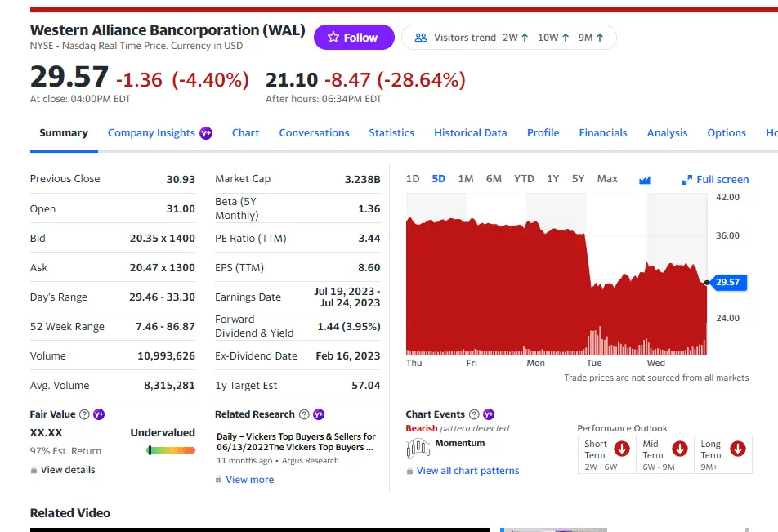Open the Visitors trend indicator
The height and width of the screenshot is (532, 778).
(x=508, y=38)
